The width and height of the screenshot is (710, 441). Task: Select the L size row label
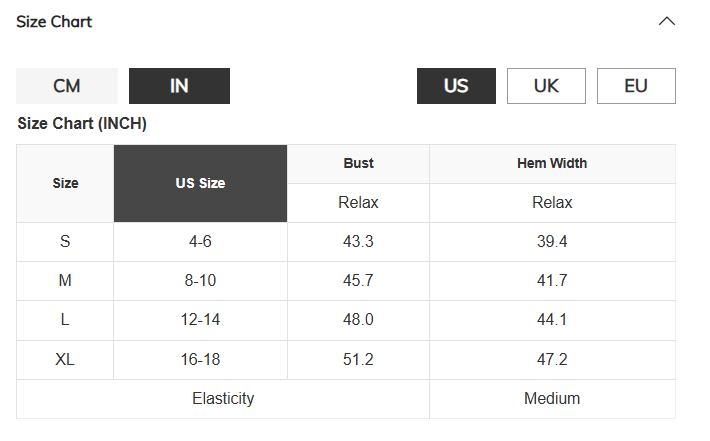click(x=65, y=320)
